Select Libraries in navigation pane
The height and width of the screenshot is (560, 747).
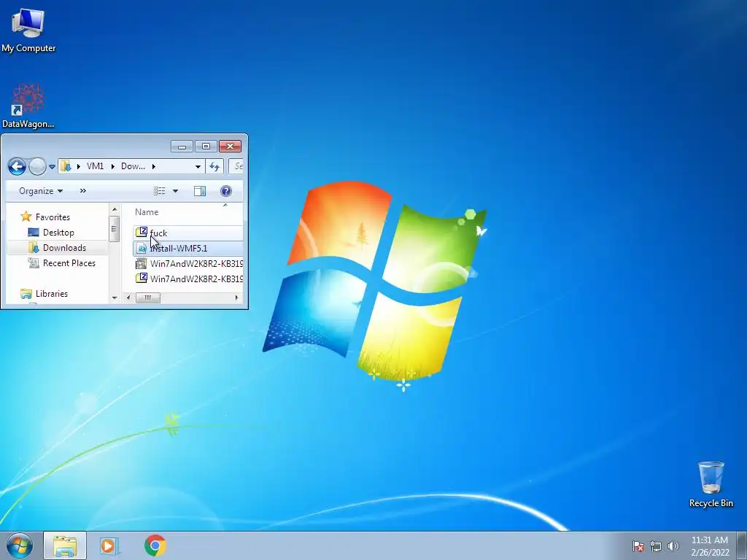44,294
